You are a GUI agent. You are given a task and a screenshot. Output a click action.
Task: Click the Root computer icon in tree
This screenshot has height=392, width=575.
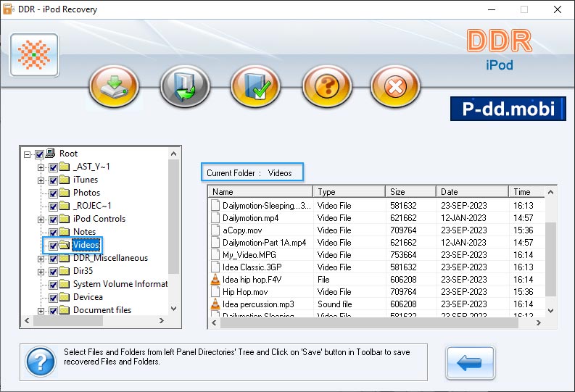[x=50, y=153]
